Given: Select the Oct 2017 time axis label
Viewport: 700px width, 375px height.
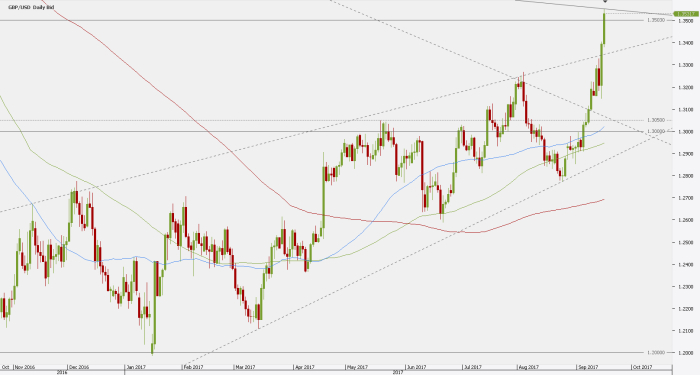Looking at the screenshot, I should click(x=642, y=367).
